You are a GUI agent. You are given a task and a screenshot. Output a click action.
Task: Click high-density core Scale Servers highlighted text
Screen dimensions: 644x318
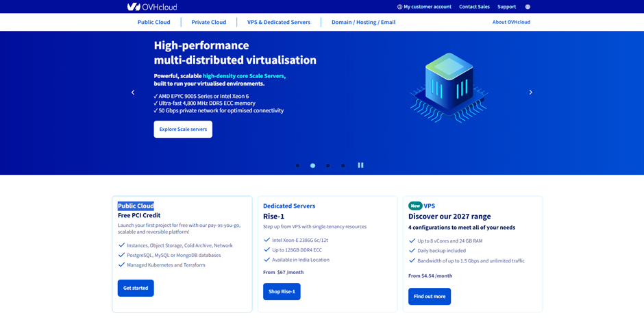[244, 76]
